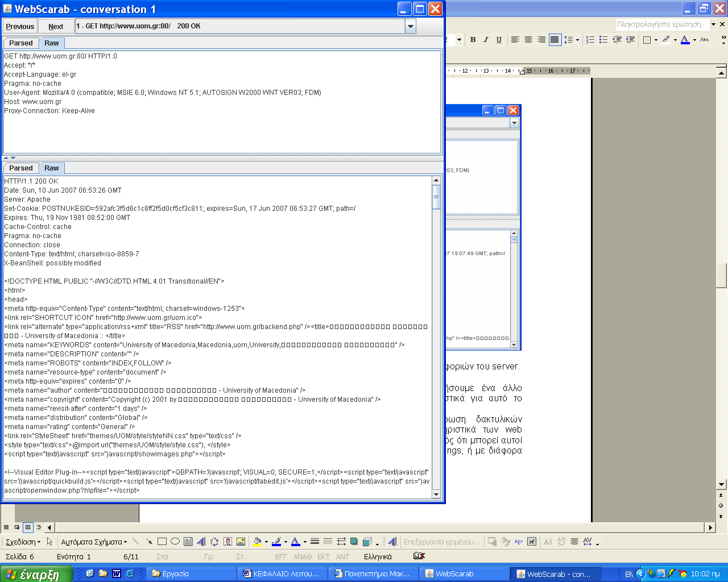Select the Oval drawing tool
The height and width of the screenshot is (582, 728).
tap(175, 542)
